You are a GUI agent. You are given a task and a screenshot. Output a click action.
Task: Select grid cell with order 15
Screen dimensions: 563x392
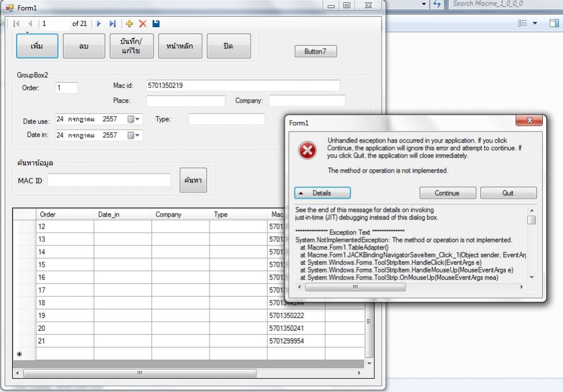65,264
